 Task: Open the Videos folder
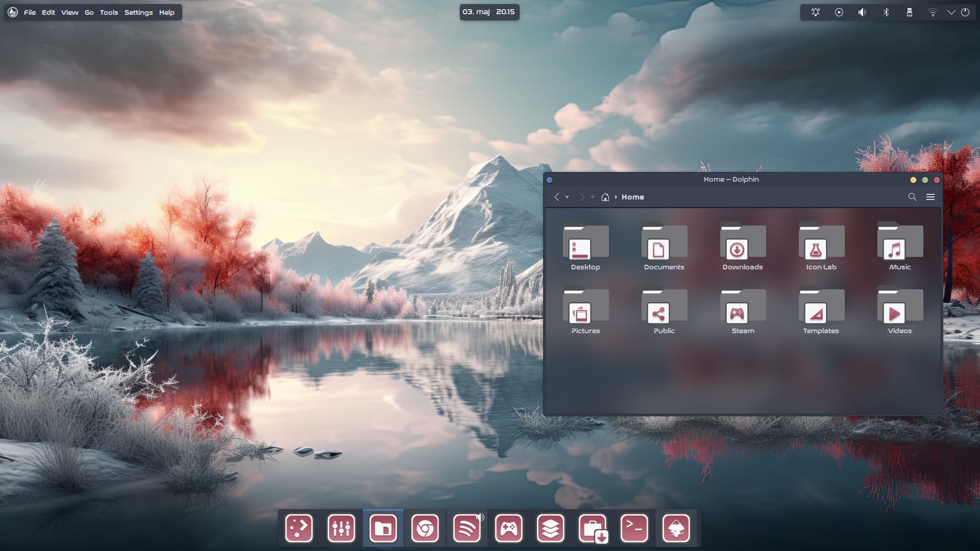[x=900, y=311]
